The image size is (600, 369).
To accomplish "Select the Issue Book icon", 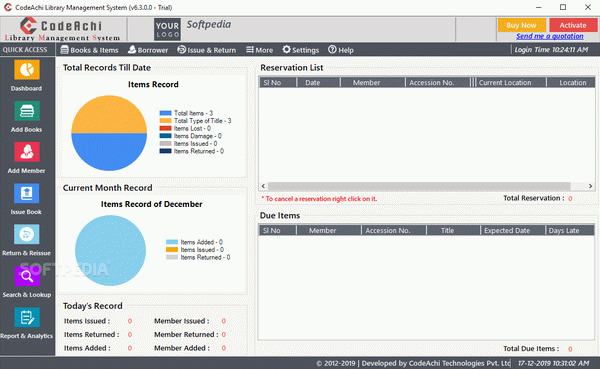I will [27, 193].
